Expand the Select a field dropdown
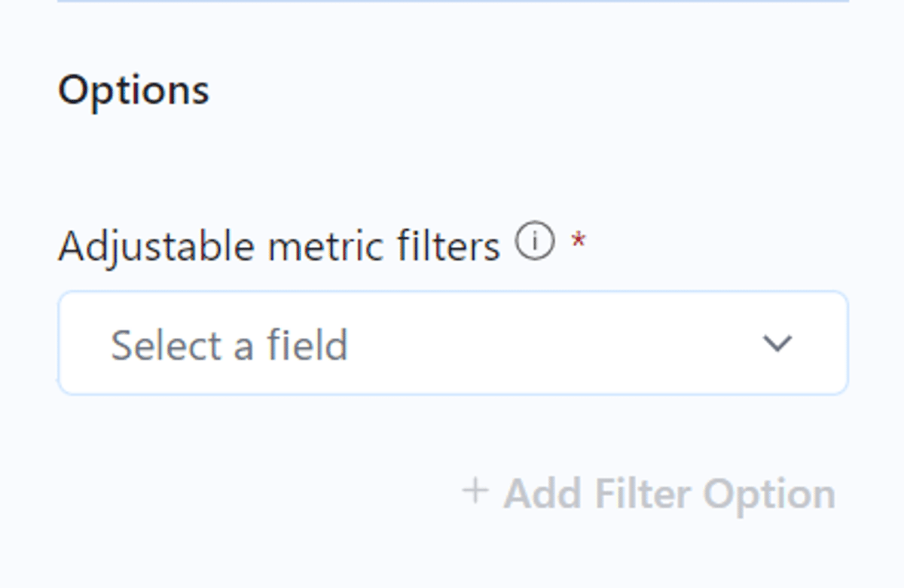This screenshot has width=904, height=588. 454,343
